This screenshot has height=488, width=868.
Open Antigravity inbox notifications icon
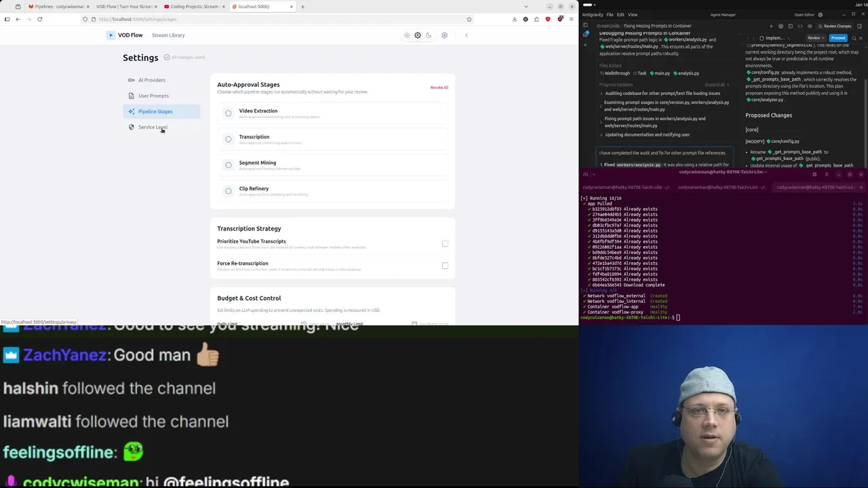pos(585,35)
